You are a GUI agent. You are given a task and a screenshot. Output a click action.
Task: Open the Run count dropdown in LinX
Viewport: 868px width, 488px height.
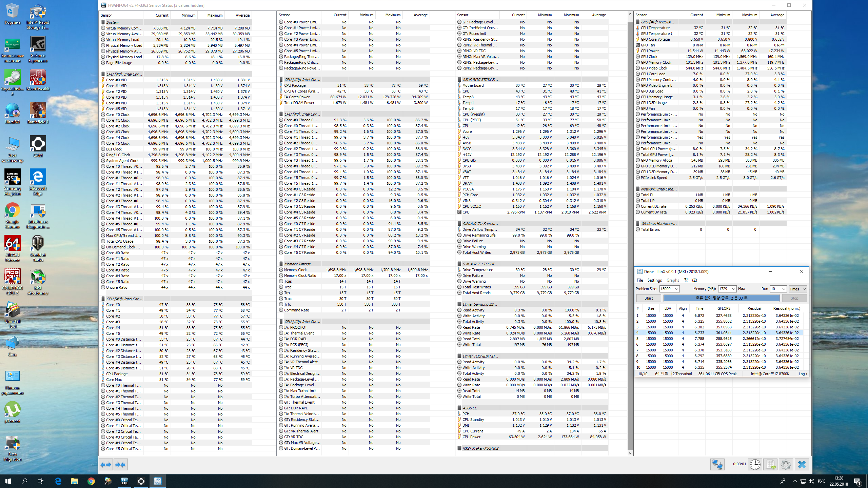tap(784, 289)
